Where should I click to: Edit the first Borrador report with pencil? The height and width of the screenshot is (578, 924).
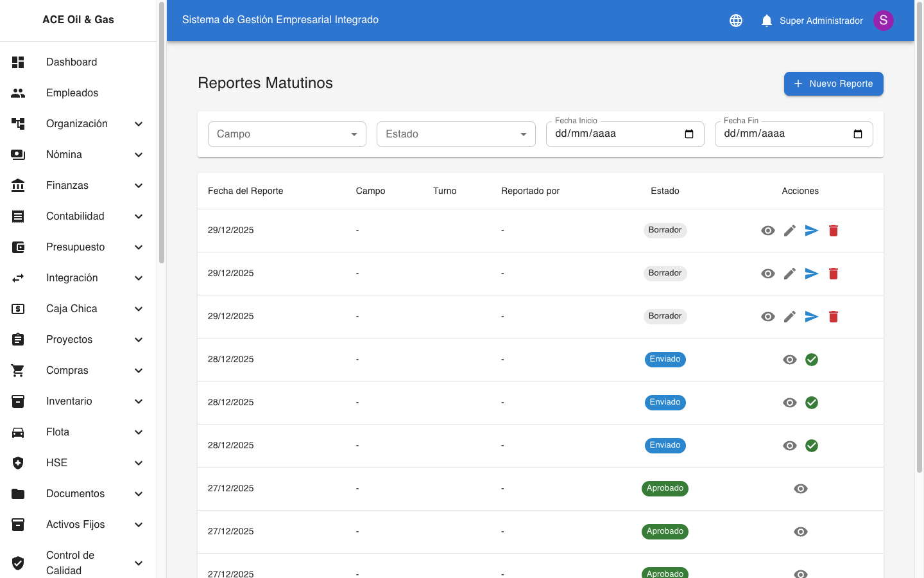coord(790,231)
